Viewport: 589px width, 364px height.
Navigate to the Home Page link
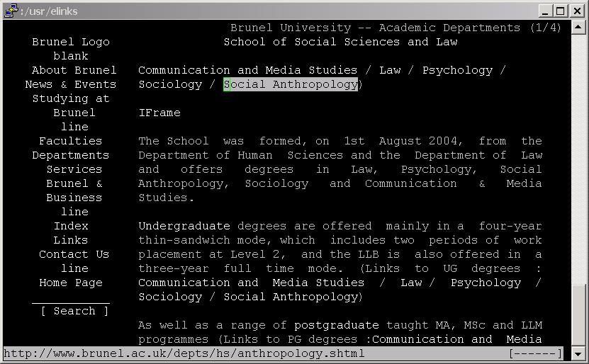pyautogui.click(x=70, y=283)
